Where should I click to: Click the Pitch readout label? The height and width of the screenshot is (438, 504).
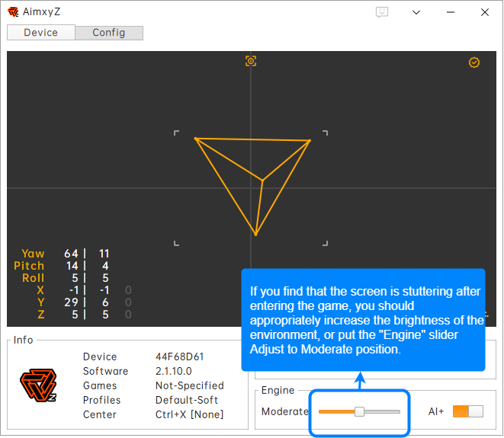coord(29,266)
